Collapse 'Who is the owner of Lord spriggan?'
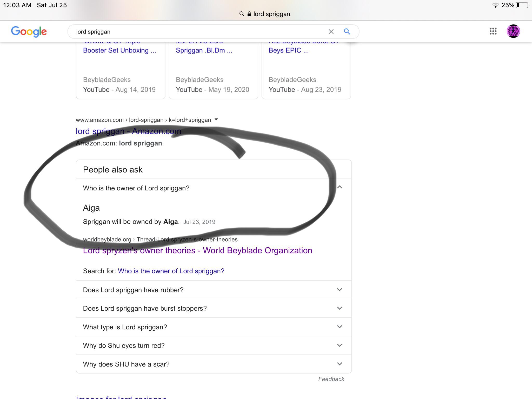 tap(339, 187)
